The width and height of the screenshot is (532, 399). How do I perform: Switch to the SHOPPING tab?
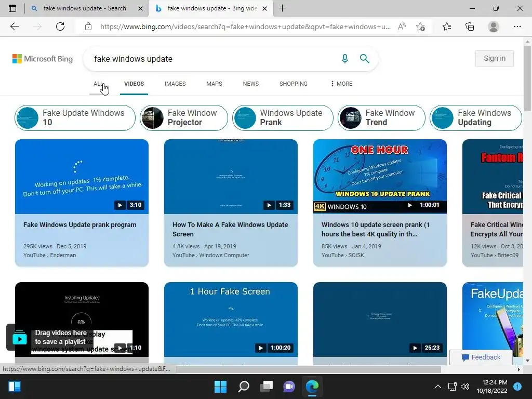click(294, 84)
